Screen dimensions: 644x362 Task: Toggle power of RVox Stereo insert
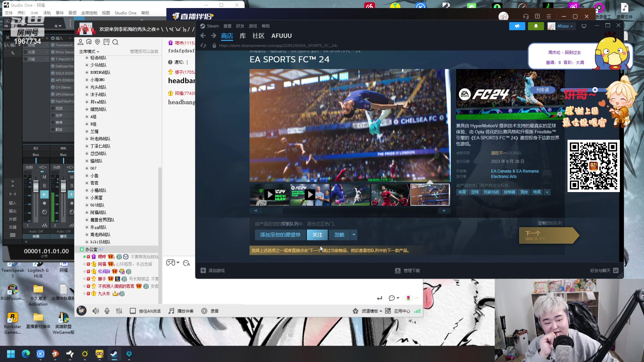point(53,52)
